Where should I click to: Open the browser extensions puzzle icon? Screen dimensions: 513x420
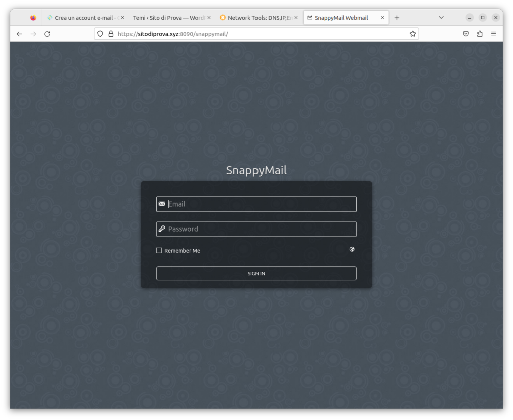point(480,34)
